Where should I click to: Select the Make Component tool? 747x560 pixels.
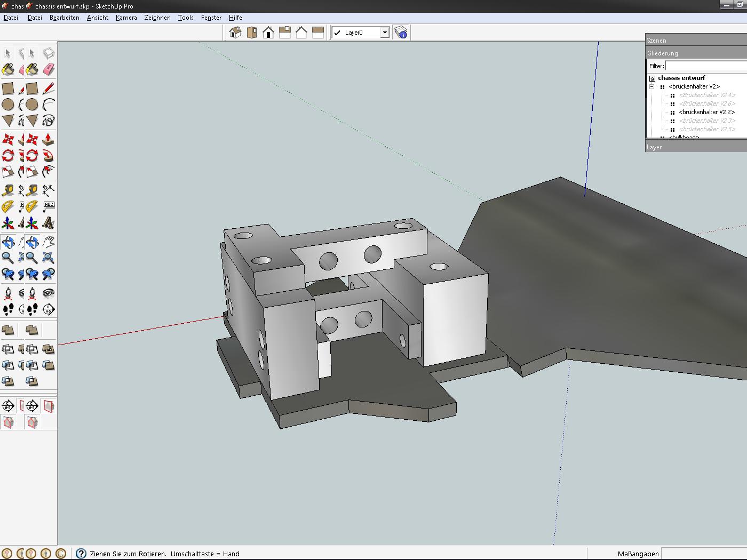coord(49,53)
